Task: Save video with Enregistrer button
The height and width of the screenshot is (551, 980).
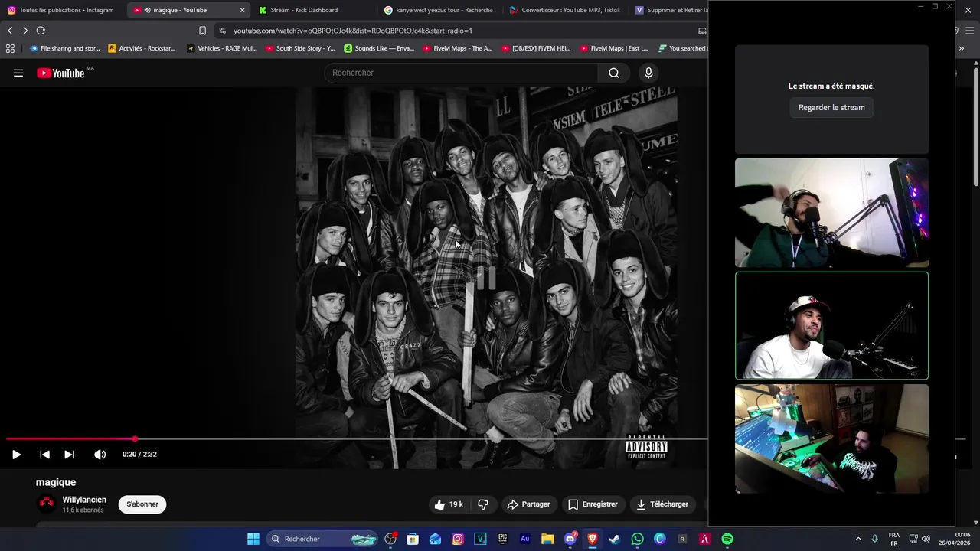Action: (593, 504)
